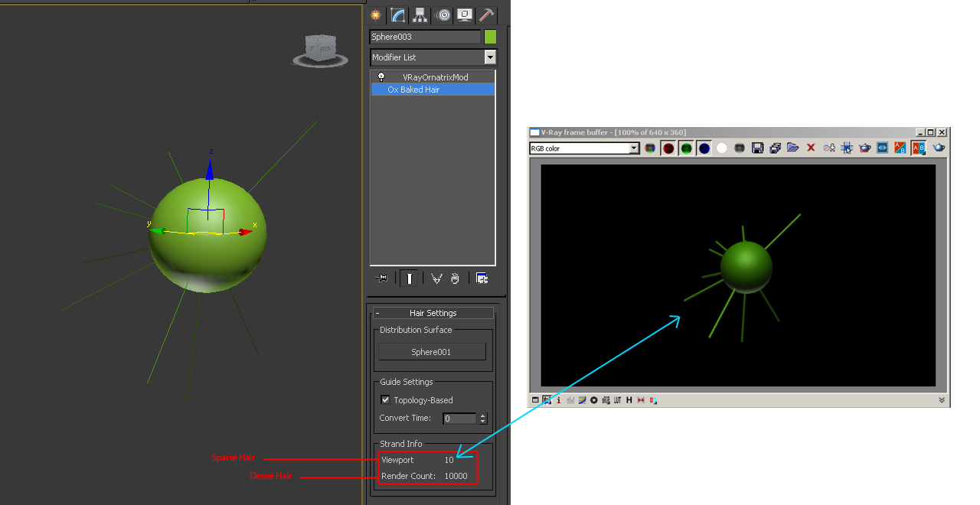
Task: Toggle the VRayOrnatrixMod lightbulb on/off
Action: [x=381, y=77]
